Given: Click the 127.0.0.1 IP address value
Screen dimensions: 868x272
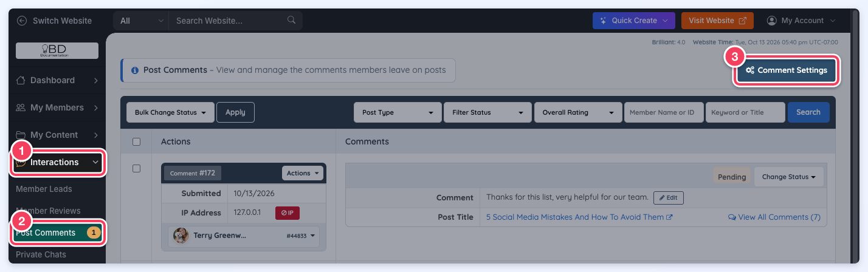Looking at the screenshot, I should coord(247,213).
